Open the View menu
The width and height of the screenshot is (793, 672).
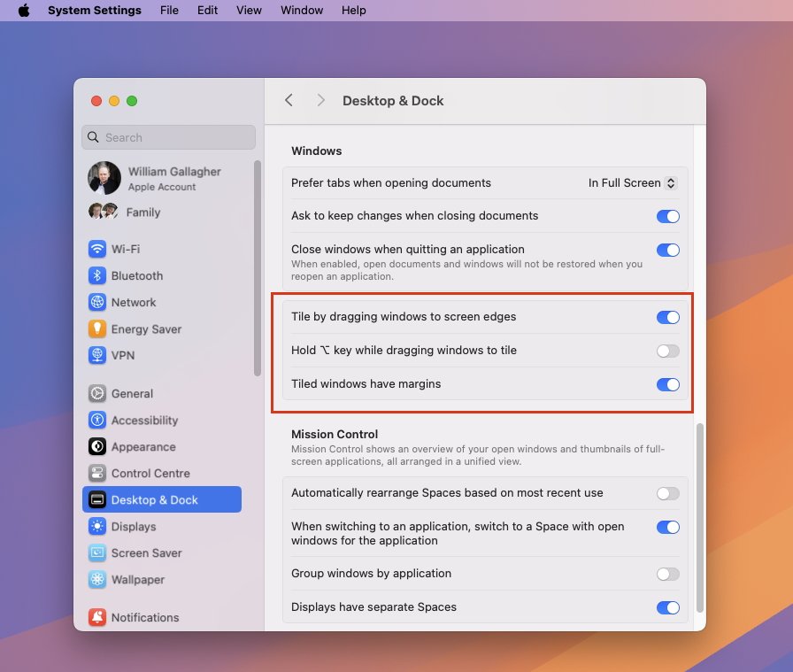pos(249,10)
